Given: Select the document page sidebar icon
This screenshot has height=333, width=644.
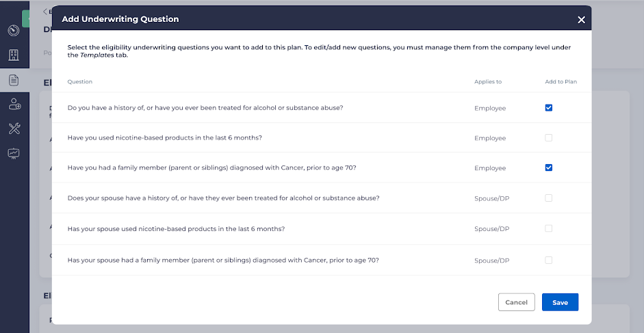Looking at the screenshot, I should pyautogui.click(x=13, y=80).
